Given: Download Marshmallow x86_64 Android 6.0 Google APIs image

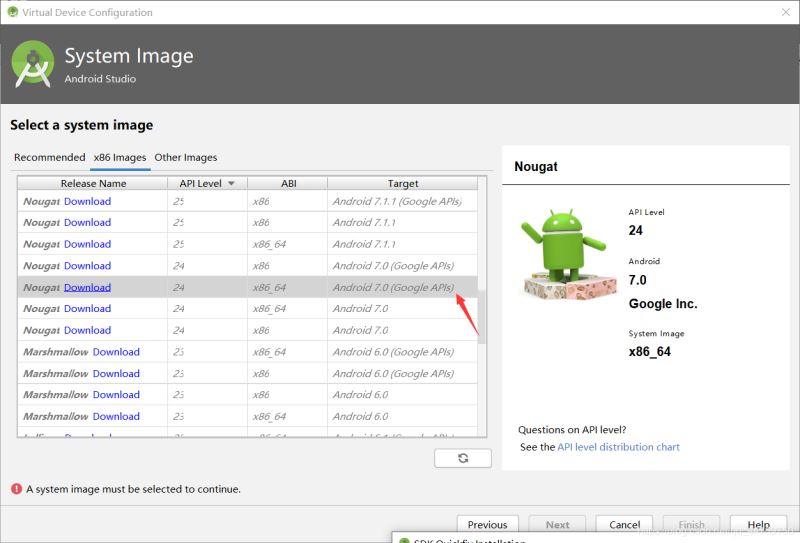Looking at the screenshot, I should (x=116, y=352).
